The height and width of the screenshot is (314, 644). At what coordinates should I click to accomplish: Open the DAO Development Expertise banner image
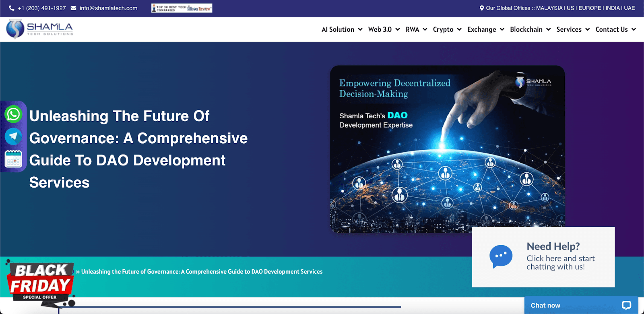(x=447, y=149)
